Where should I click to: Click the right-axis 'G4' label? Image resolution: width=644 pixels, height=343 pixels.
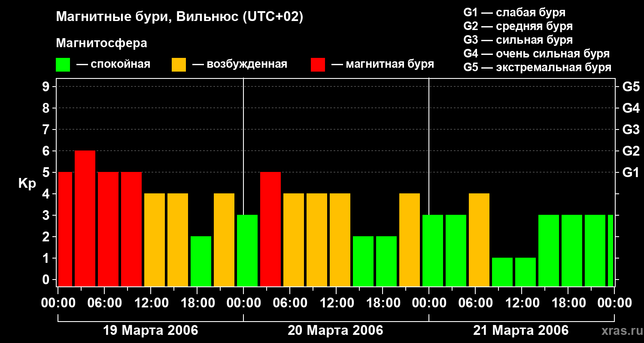(x=631, y=108)
